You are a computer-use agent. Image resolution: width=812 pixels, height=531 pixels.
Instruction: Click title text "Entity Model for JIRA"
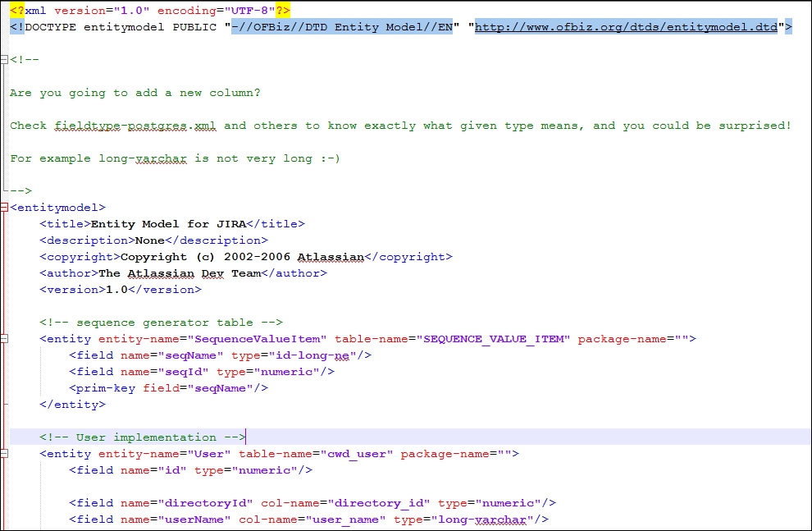168,224
